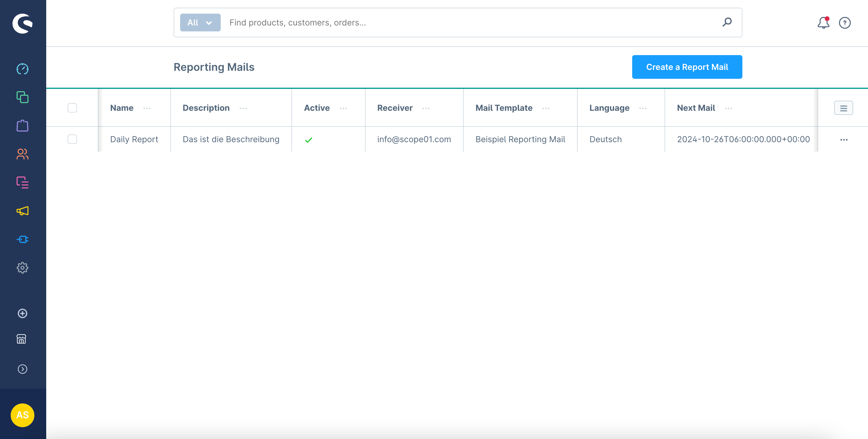Open the Mail Template column options dots
The height and width of the screenshot is (439, 868).
pos(546,108)
